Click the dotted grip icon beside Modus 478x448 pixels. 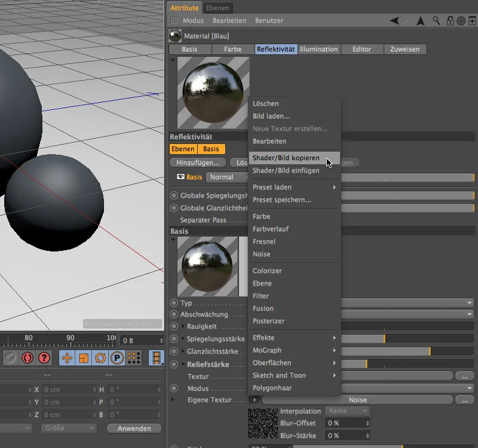coord(174,20)
